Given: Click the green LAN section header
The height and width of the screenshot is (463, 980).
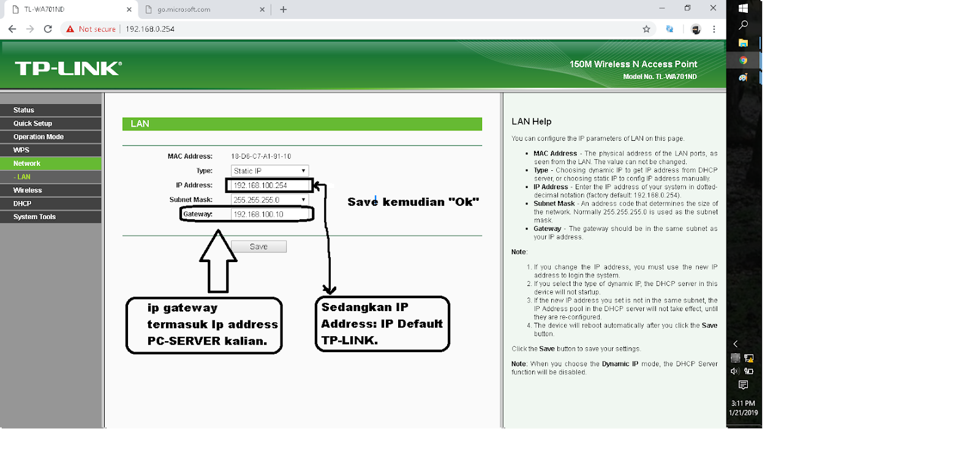Looking at the screenshot, I should point(302,124).
